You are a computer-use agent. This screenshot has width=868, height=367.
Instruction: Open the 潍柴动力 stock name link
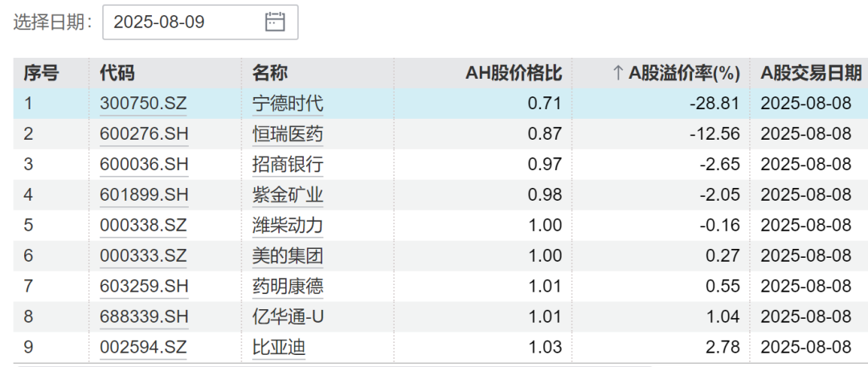(x=288, y=226)
